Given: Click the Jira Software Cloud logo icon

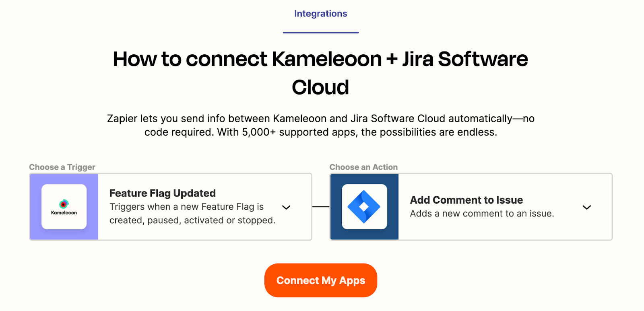Looking at the screenshot, I should 364,207.
